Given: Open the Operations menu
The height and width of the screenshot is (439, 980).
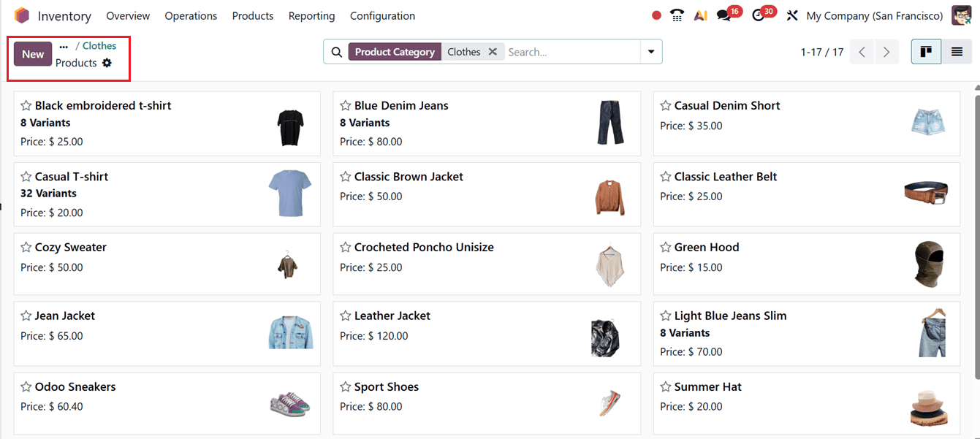Looking at the screenshot, I should pyautogui.click(x=191, y=15).
